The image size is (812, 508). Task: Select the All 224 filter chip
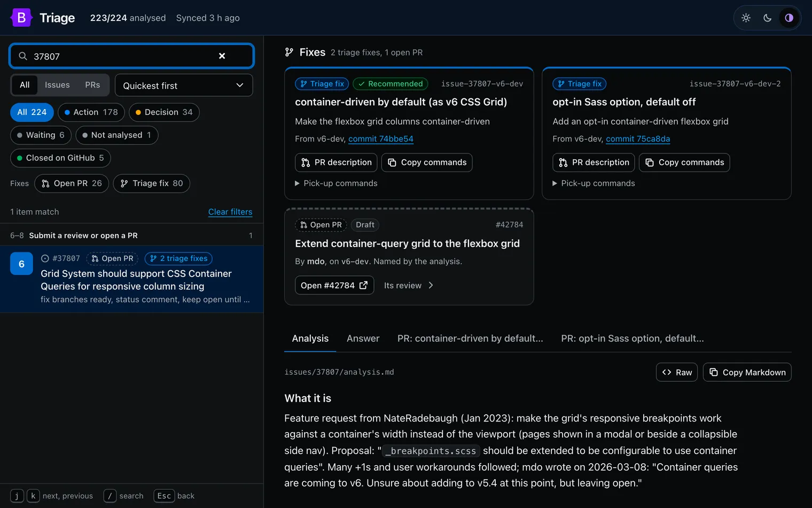[x=32, y=112]
